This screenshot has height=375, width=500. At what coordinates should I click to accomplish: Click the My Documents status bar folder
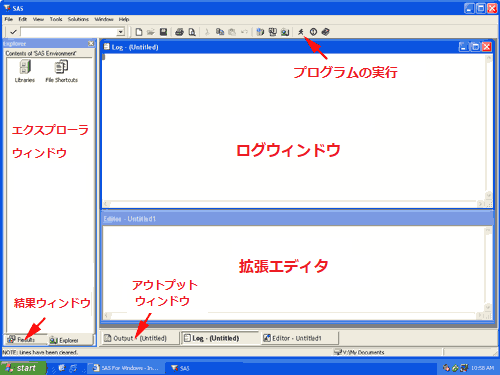click(x=359, y=352)
